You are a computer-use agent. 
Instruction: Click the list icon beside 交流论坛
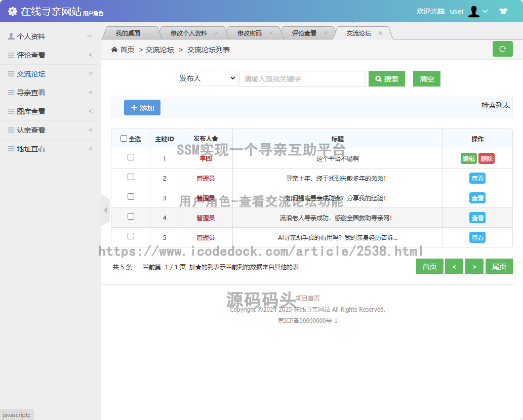point(11,74)
